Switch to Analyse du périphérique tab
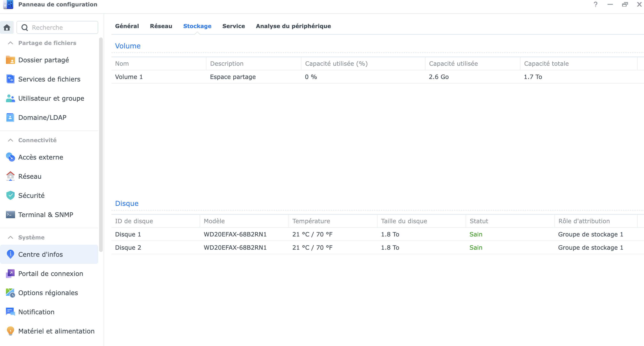644x346 pixels. [x=293, y=26]
